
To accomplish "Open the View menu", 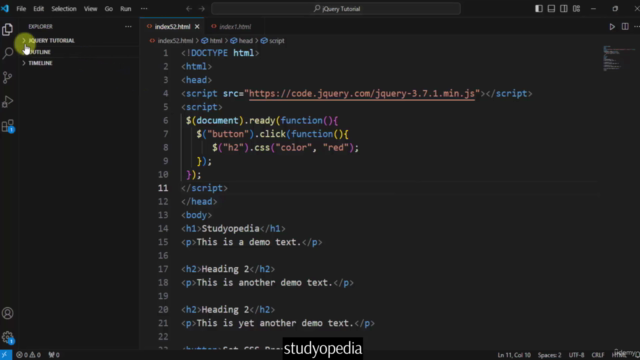I will (91, 9).
